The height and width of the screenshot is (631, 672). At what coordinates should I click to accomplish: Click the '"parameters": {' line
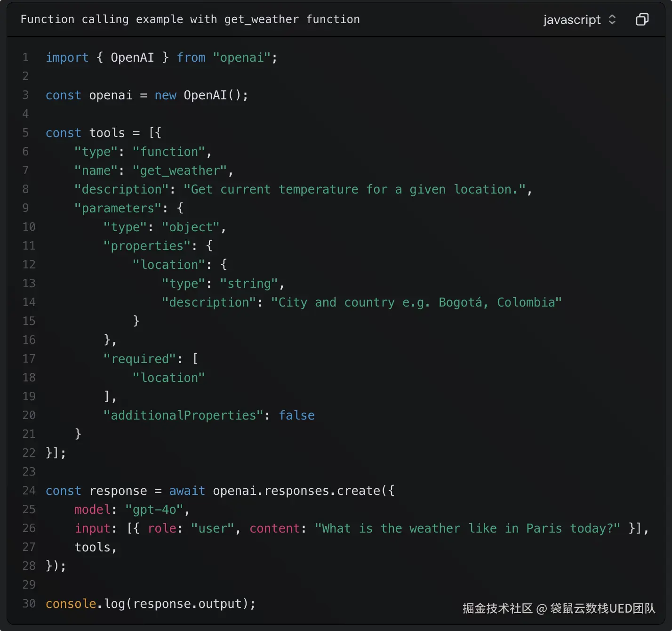pos(129,208)
